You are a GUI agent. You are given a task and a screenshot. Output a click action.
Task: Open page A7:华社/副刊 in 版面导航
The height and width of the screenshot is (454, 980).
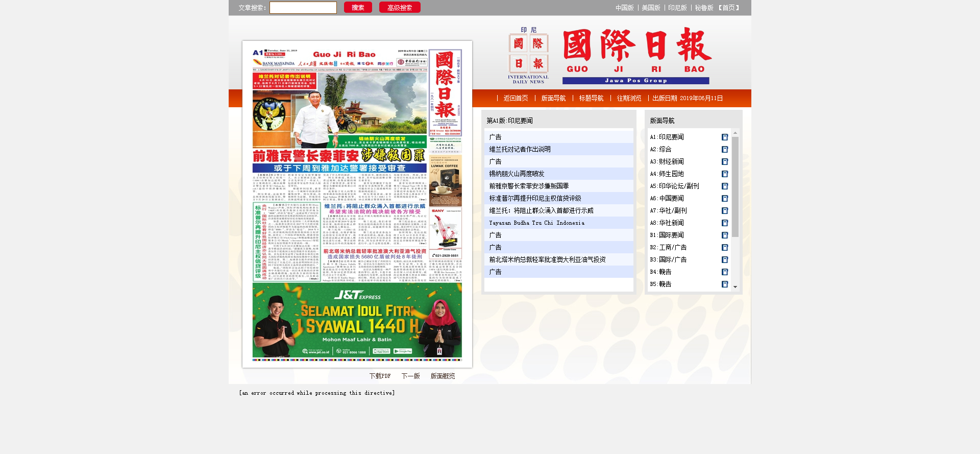pos(668,210)
